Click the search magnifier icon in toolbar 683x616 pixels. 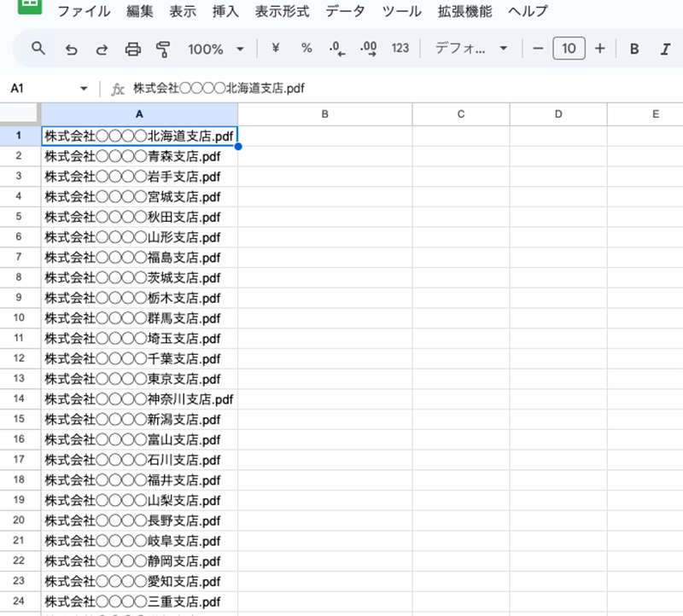pyautogui.click(x=38, y=49)
